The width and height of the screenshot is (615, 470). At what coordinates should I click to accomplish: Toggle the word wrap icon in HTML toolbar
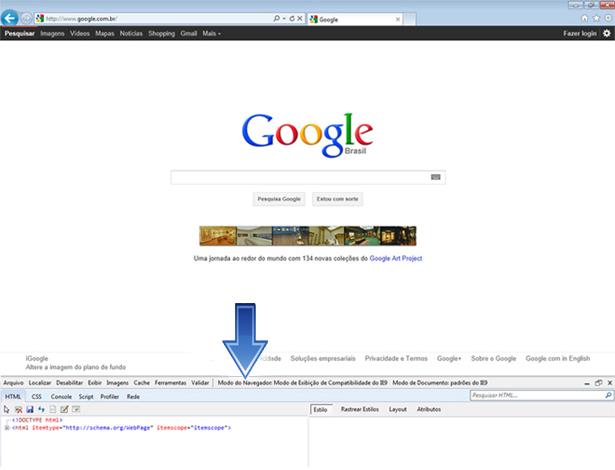pyautogui.click(x=76, y=409)
